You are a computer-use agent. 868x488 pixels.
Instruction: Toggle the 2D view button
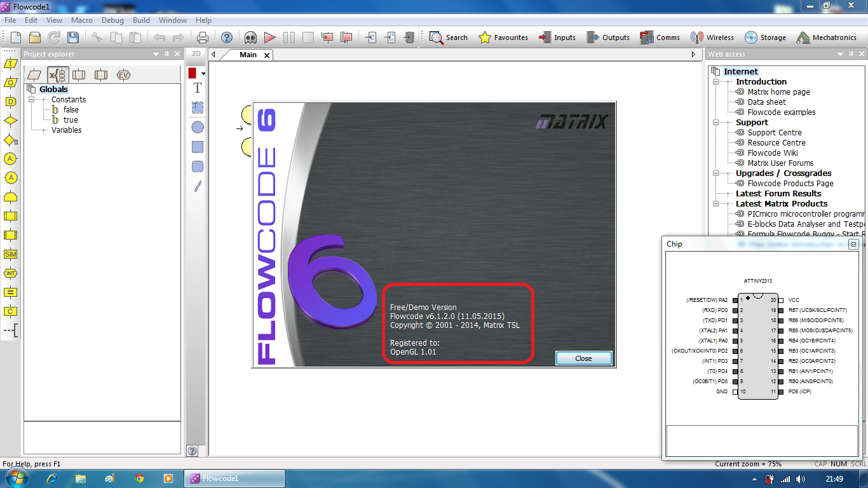(196, 54)
